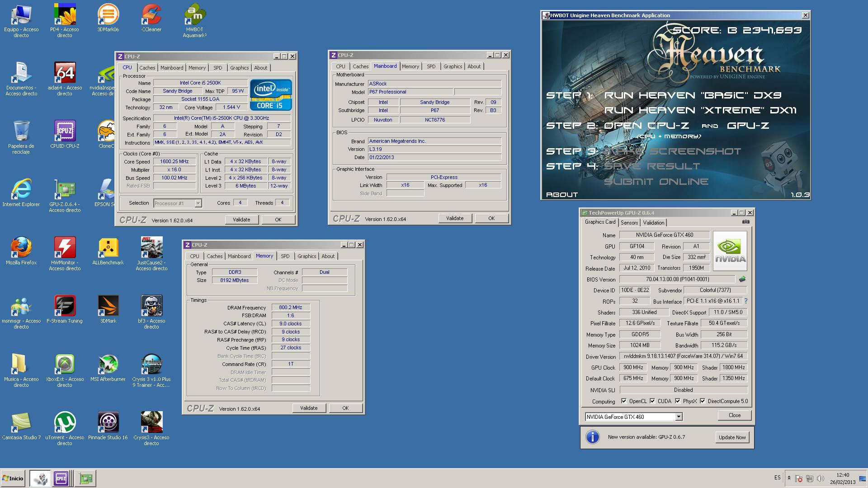This screenshot has height=488, width=868.
Task: Launch Internet Explorer from the desktop
Action: [21, 192]
